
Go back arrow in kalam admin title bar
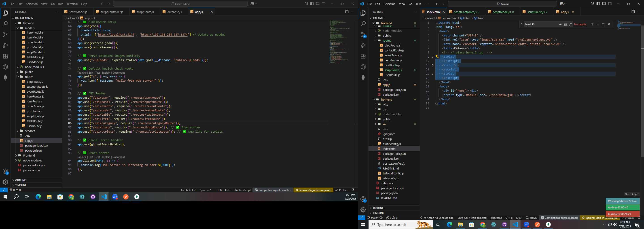point(102,4)
